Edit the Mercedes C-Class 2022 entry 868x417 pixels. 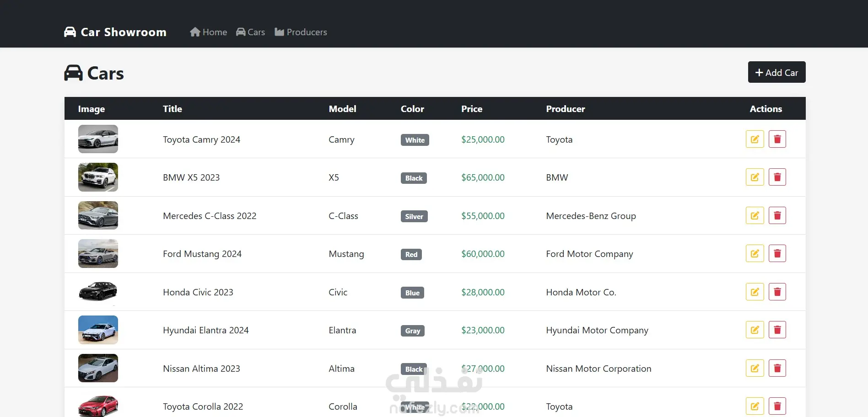[x=755, y=215]
